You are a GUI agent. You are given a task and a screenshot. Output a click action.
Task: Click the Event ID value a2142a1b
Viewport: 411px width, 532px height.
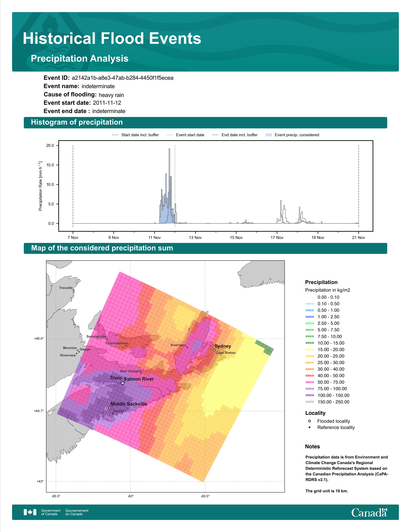coord(122,78)
